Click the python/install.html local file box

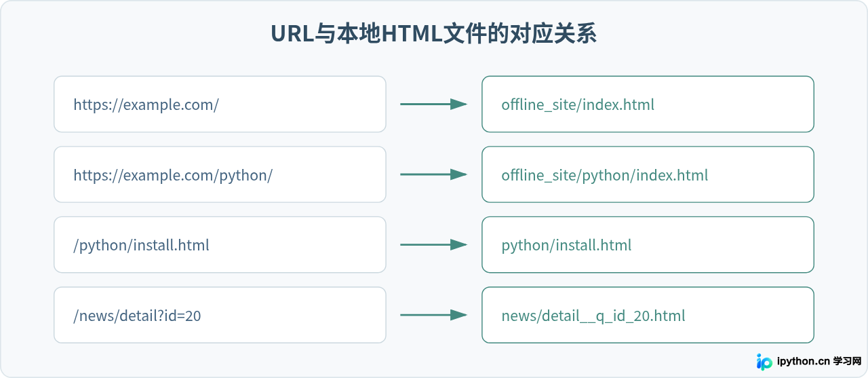coord(648,245)
